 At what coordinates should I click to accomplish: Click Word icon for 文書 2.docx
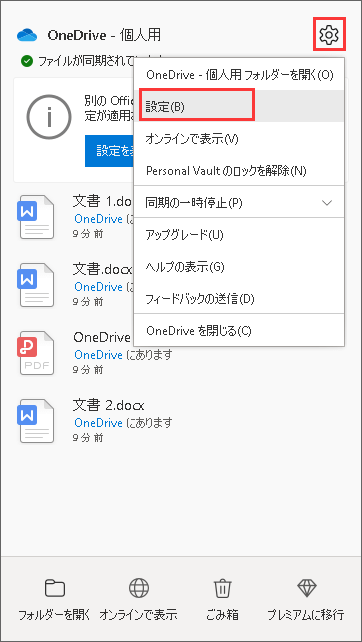[x=36, y=421]
